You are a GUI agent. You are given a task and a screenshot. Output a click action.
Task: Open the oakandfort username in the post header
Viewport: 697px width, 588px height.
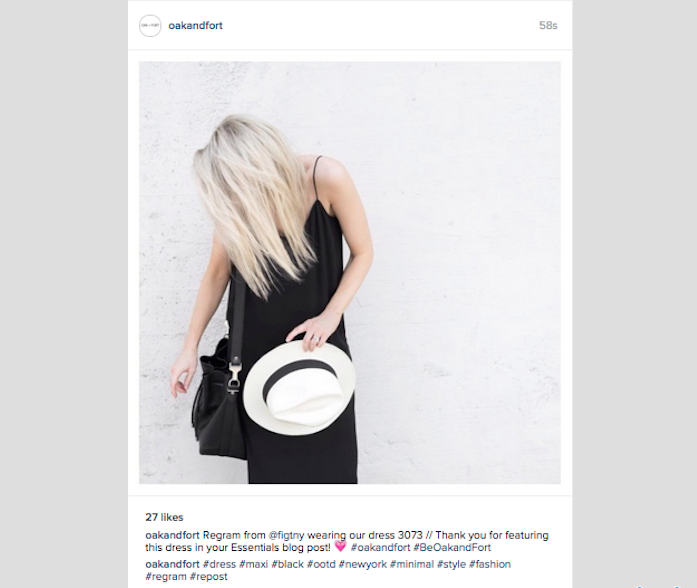click(x=196, y=26)
